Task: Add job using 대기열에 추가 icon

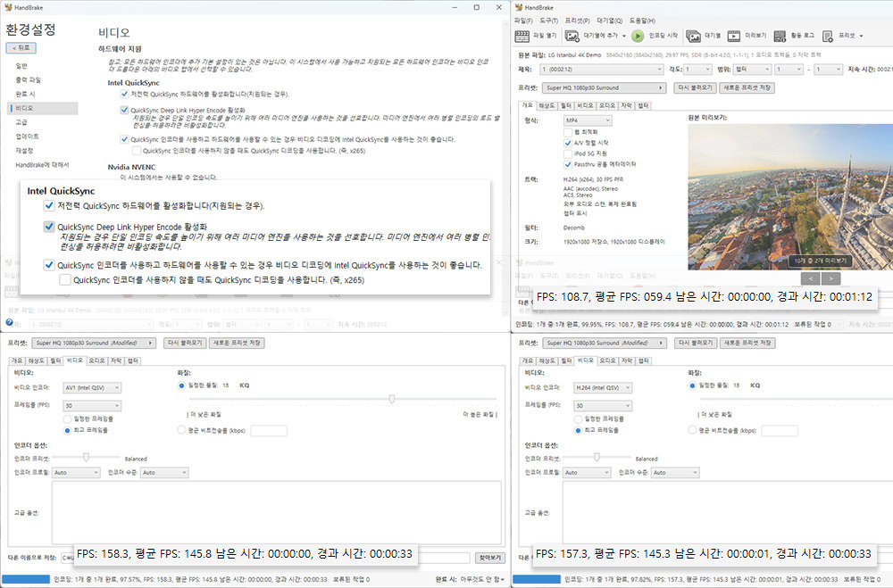Action: tap(572, 36)
